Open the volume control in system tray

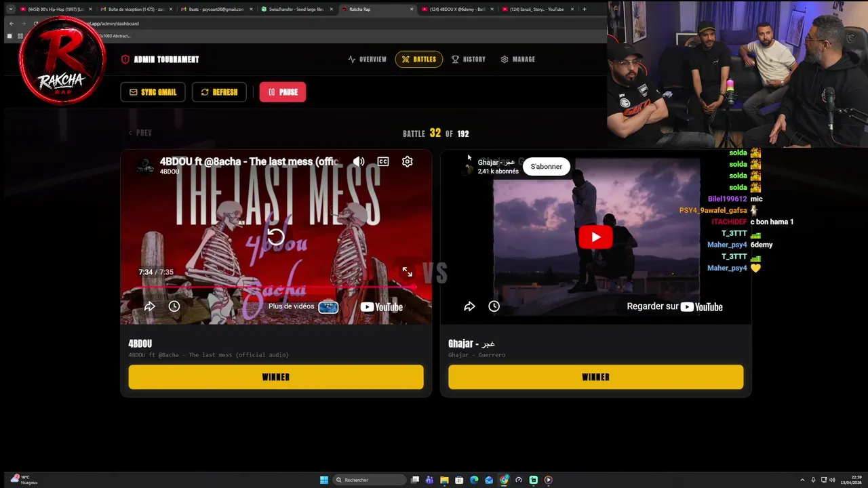tap(832, 480)
